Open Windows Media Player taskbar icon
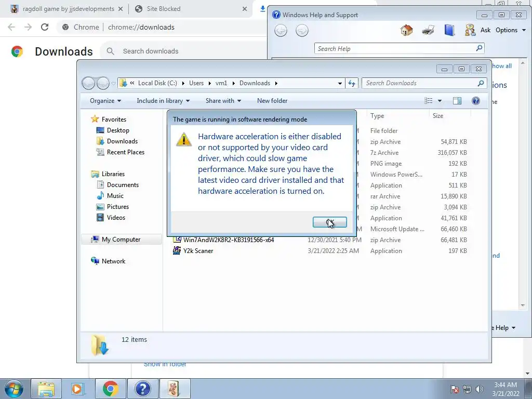The width and height of the screenshot is (532, 399). (78, 389)
